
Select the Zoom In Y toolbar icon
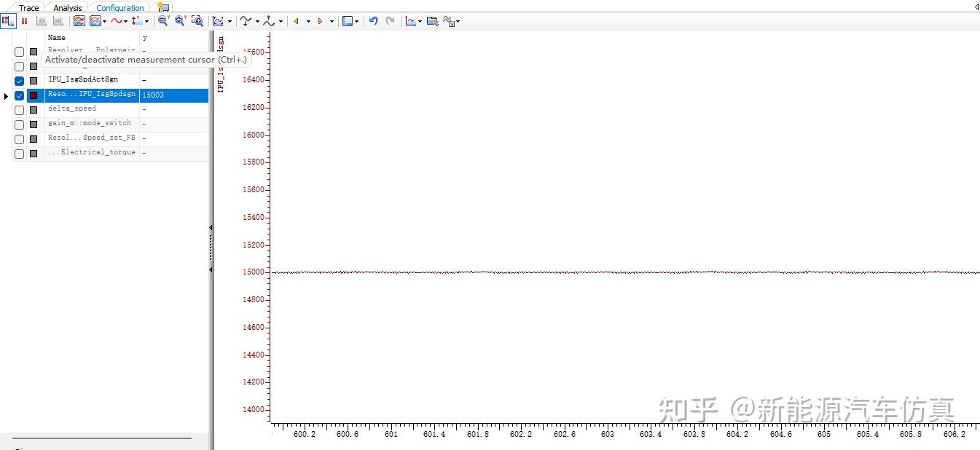[x=179, y=20]
